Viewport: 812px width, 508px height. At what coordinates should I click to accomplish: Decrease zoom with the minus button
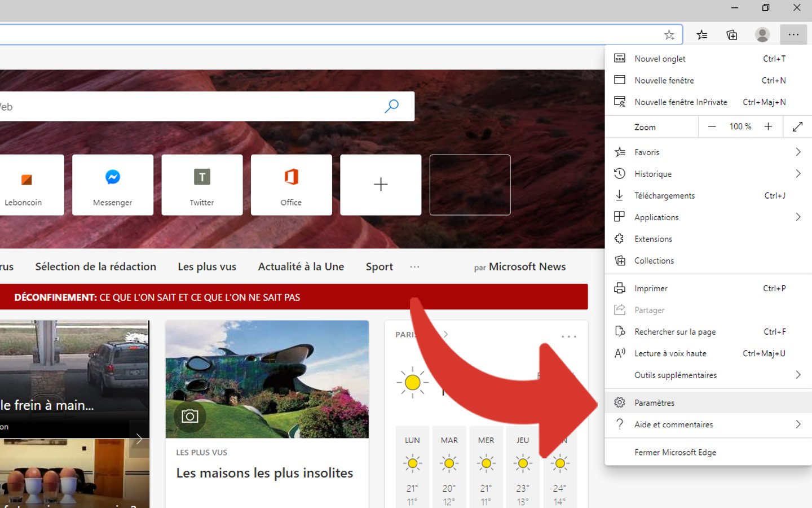coord(712,126)
